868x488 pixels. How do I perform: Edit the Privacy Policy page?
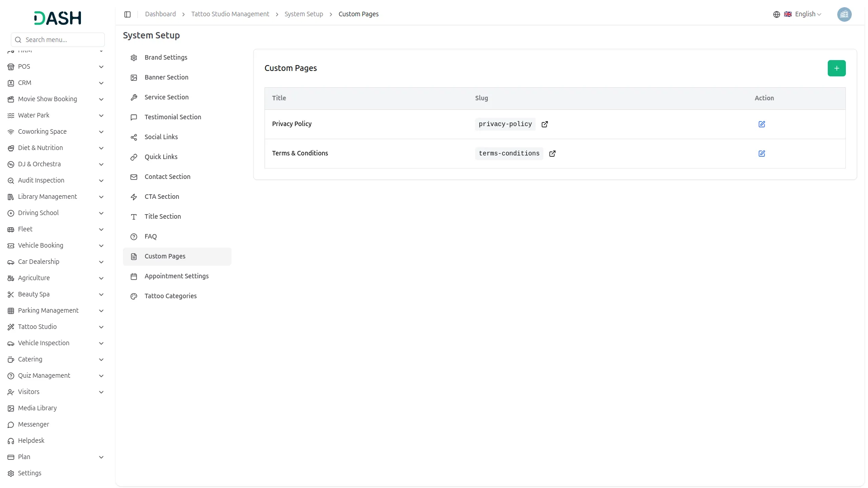tap(761, 124)
